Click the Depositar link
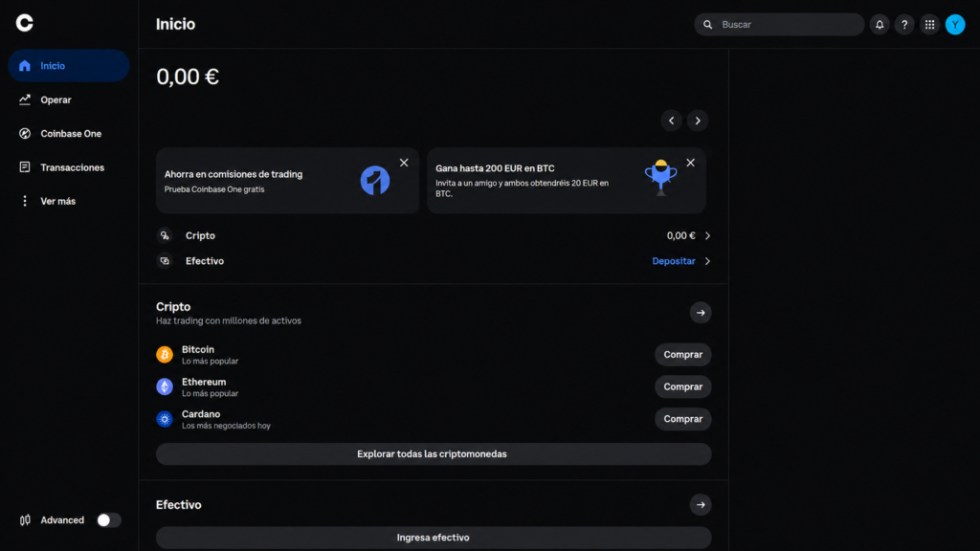The height and width of the screenshot is (551, 980). (673, 261)
